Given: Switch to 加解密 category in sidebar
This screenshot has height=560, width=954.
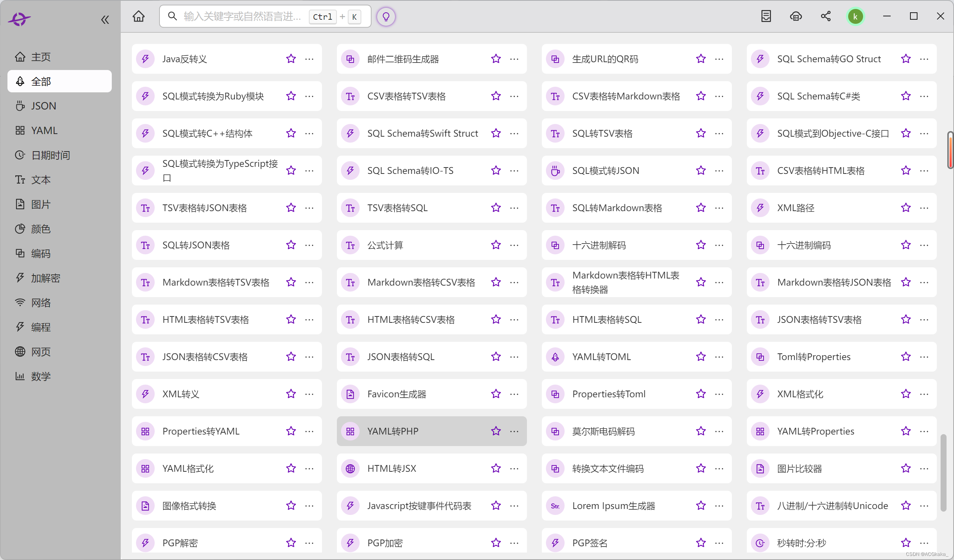Looking at the screenshot, I should 45,278.
